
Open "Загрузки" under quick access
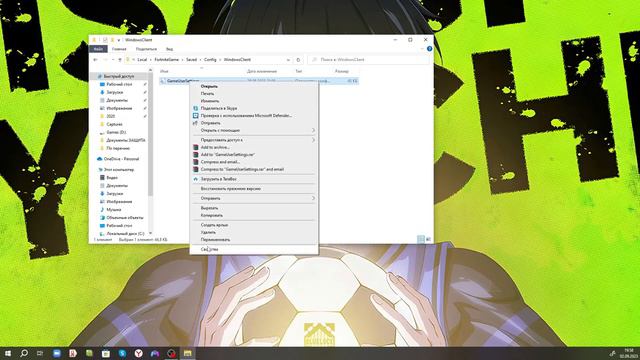(x=115, y=92)
